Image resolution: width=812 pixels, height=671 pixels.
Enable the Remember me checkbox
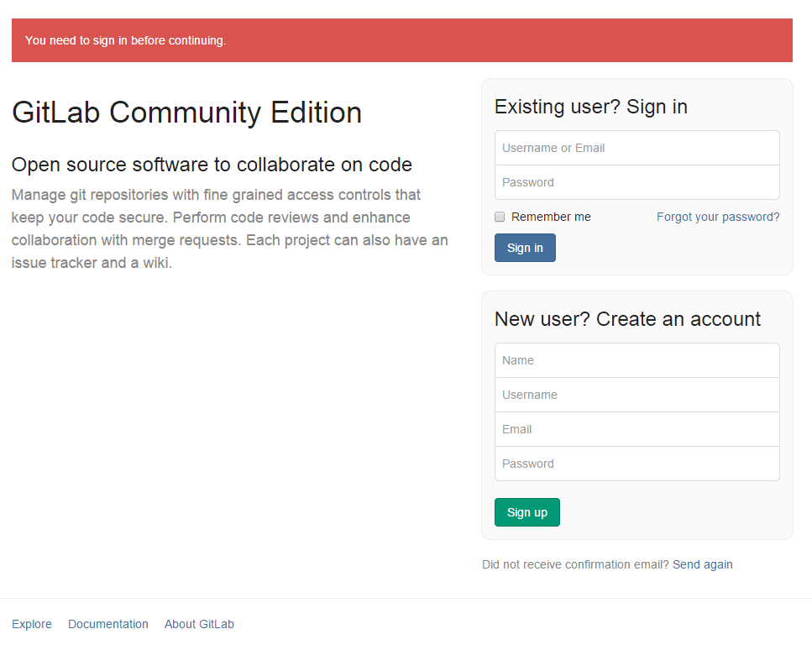coord(500,217)
